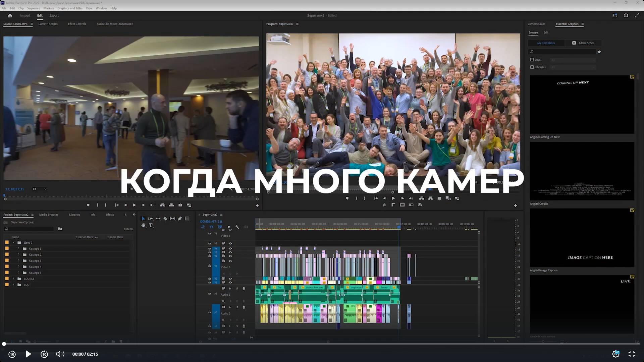Click the Adobe Stock button

pyautogui.click(x=583, y=43)
